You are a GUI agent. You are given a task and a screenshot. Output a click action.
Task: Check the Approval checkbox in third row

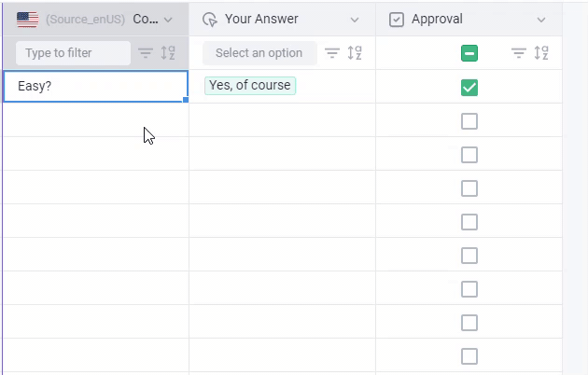point(469,155)
